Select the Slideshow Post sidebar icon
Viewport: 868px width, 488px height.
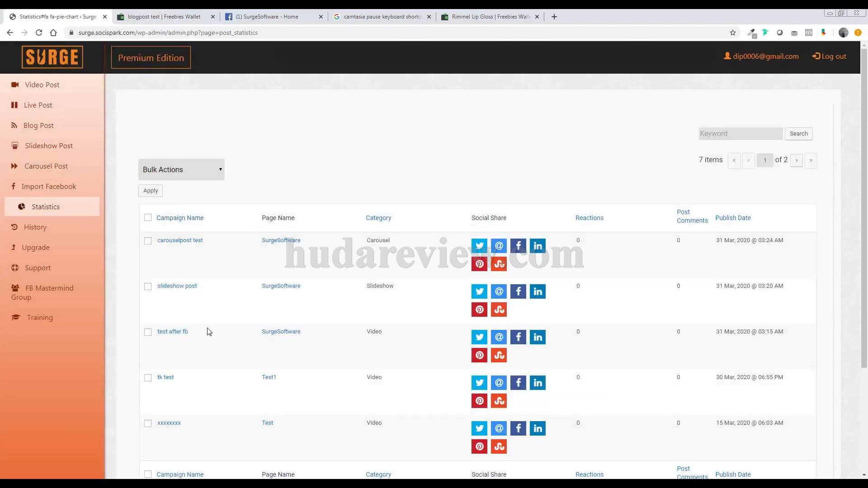(x=15, y=145)
